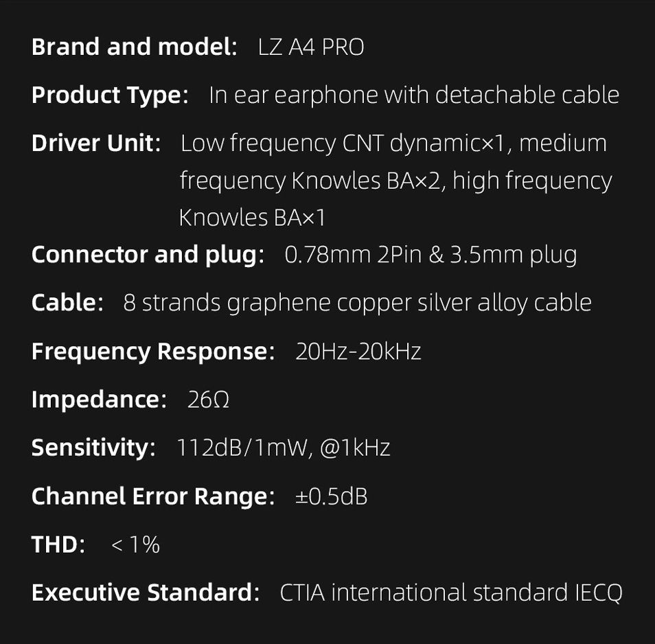
Task: Click the 'Impedance:' label
Action: (x=99, y=400)
